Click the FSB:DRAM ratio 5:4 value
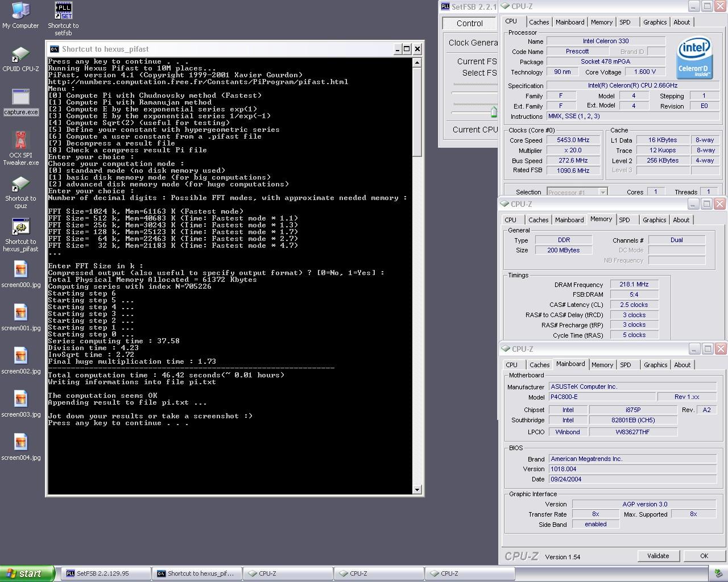This screenshot has width=728, height=582. point(634,294)
